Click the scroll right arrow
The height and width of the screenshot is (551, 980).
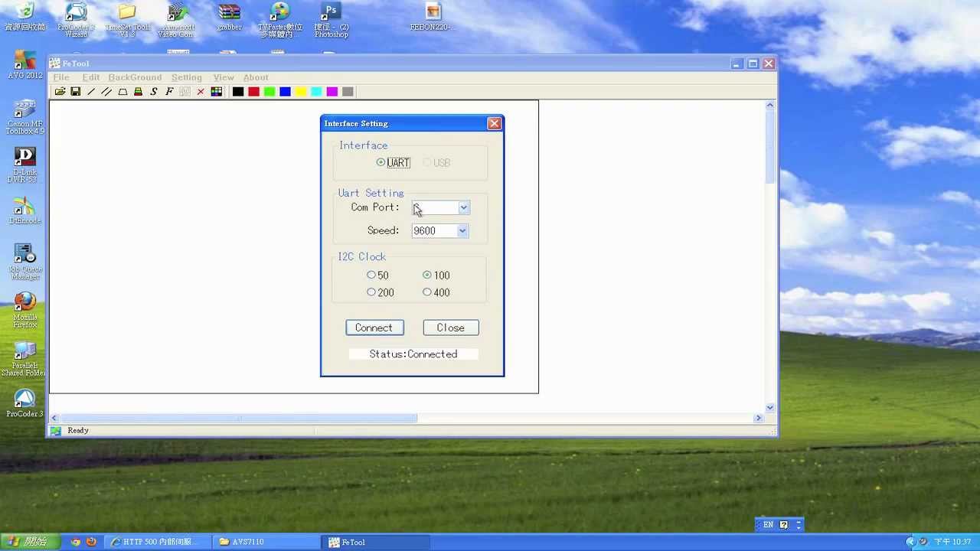[759, 418]
